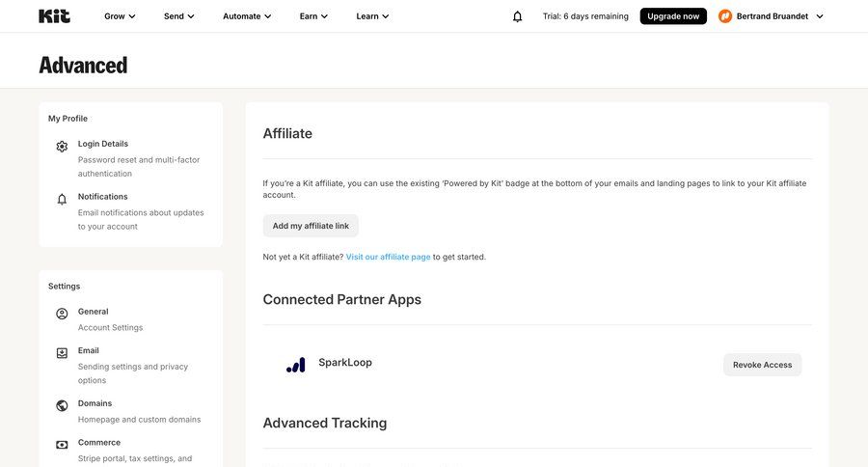
Task: Click 'Sending settings and privacy options' description
Action: click(x=133, y=373)
